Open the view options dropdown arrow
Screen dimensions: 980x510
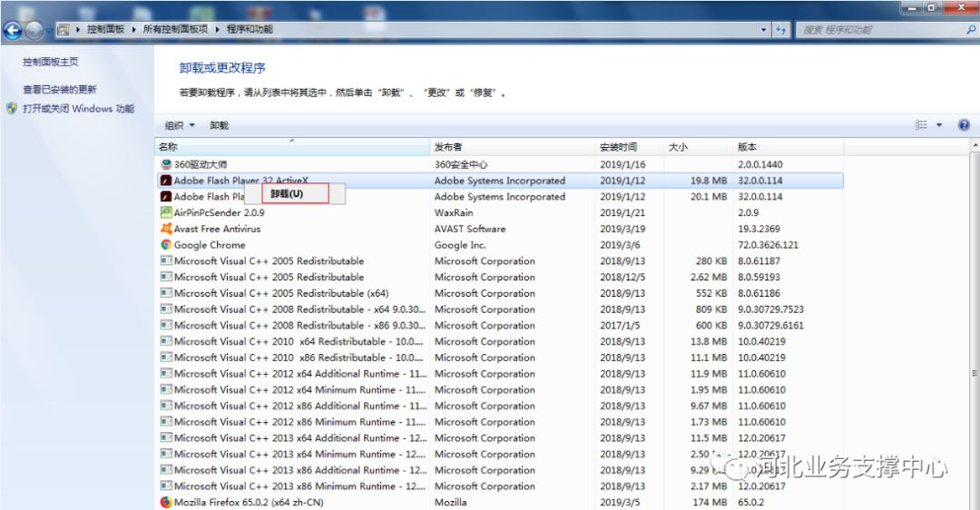click(939, 125)
